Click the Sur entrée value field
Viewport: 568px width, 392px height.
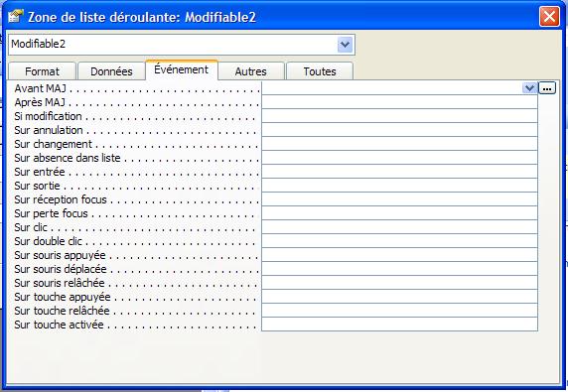pos(399,172)
